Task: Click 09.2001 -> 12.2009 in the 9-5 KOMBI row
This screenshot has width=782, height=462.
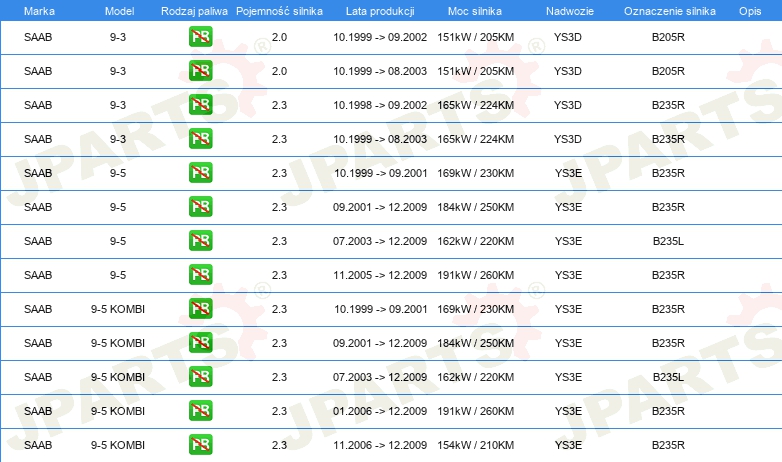Action: coord(380,343)
